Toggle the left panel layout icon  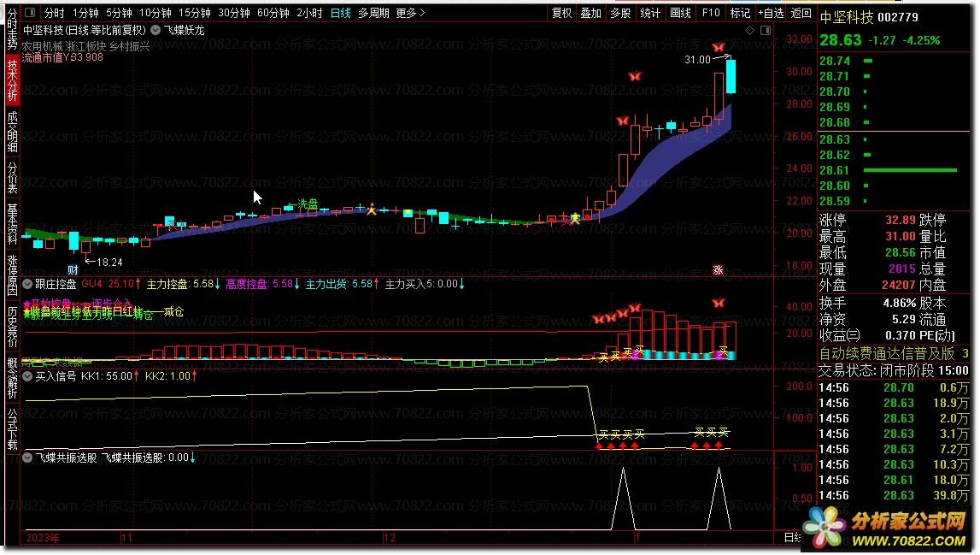coord(29,13)
